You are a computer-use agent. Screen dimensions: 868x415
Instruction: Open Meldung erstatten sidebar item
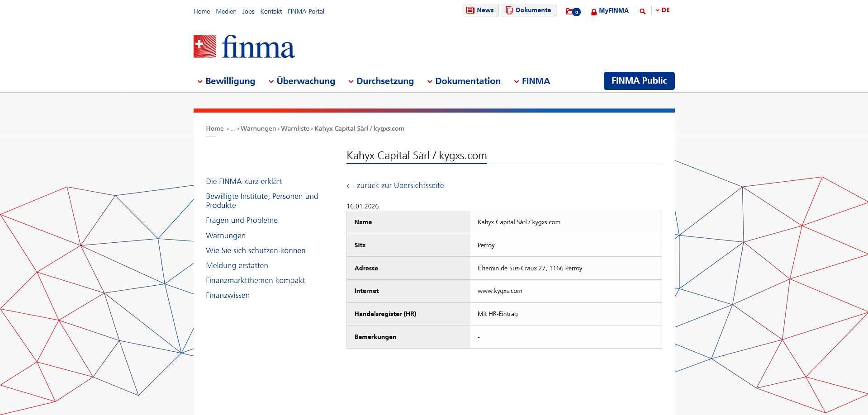[x=237, y=266]
